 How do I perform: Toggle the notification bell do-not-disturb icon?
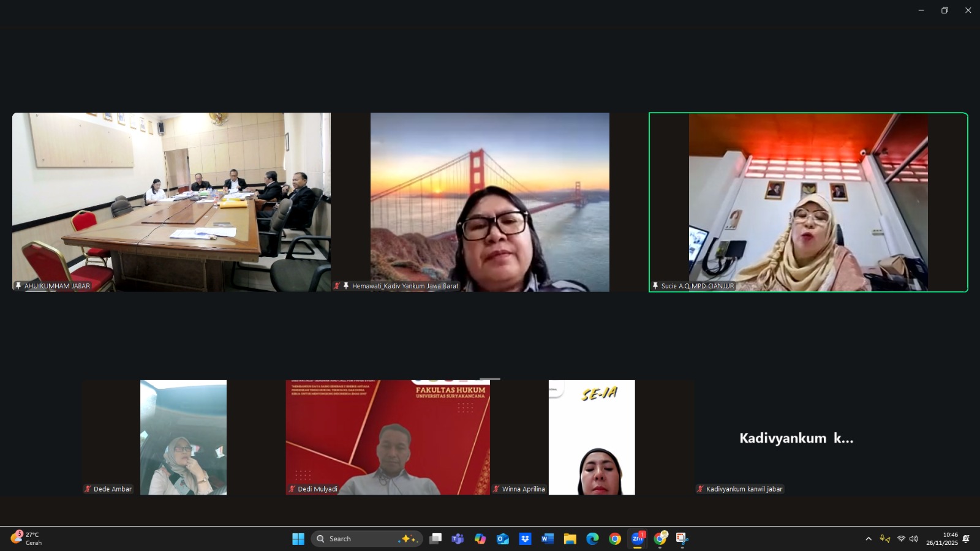click(966, 539)
